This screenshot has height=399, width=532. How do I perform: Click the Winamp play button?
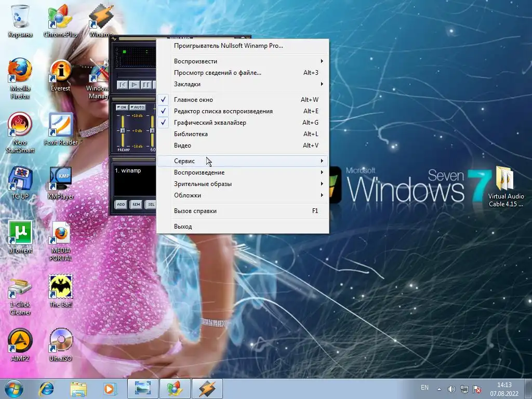pyautogui.click(x=135, y=85)
